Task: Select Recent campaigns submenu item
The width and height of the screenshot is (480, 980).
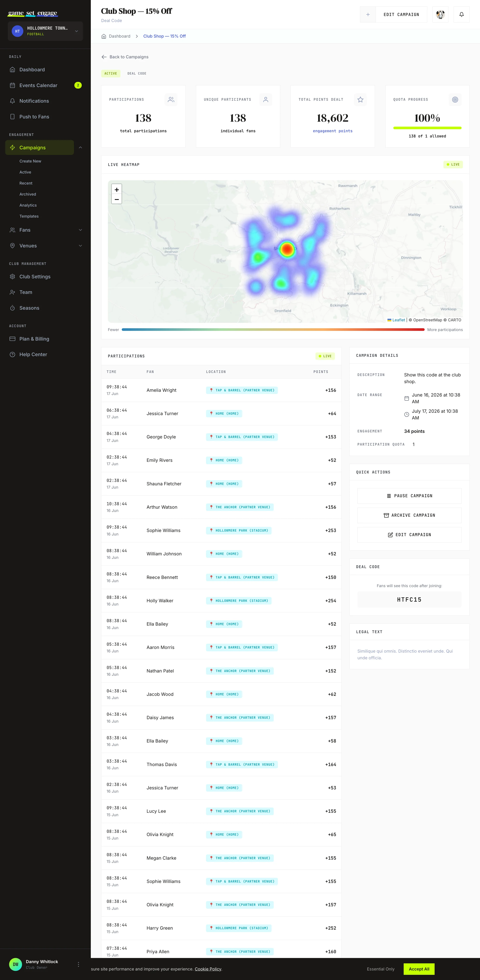Action: coord(26,183)
